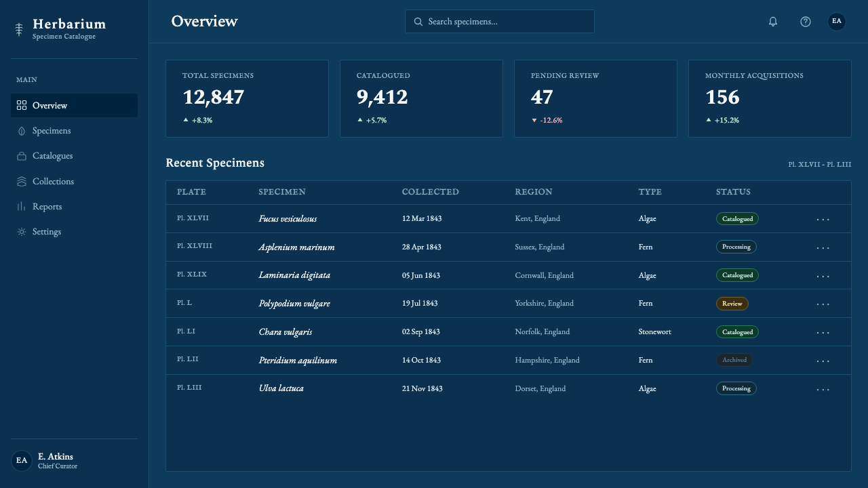The width and height of the screenshot is (868, 488).
Task: Open the row menu for Fucus vesiculosus
Action: click(823, 219)
